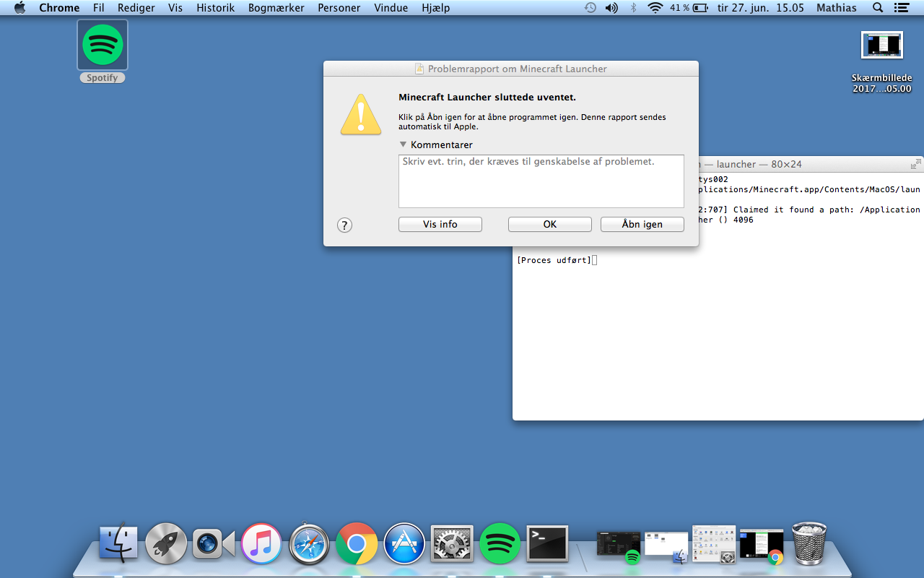Open Spotlight search

click(878, 8)
